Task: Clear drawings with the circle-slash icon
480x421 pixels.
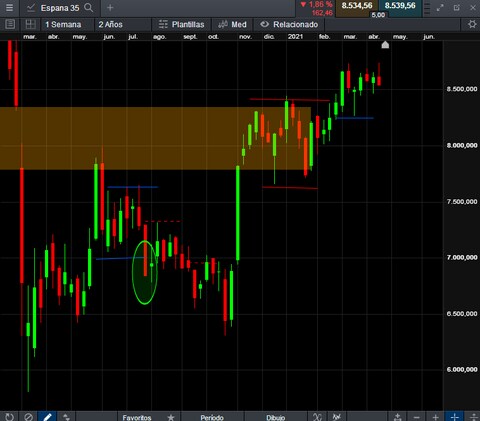Action: click(29, 417)
